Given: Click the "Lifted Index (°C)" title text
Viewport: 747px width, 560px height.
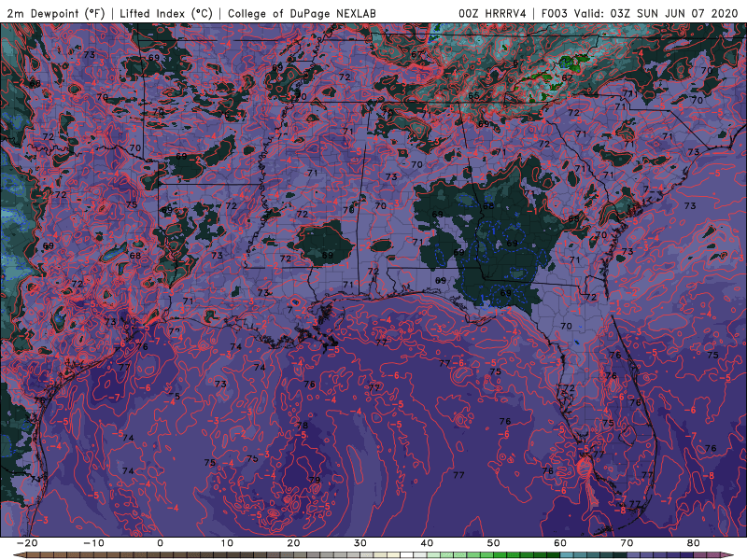Looking at the screenshot, I should (x=166, y=13).
